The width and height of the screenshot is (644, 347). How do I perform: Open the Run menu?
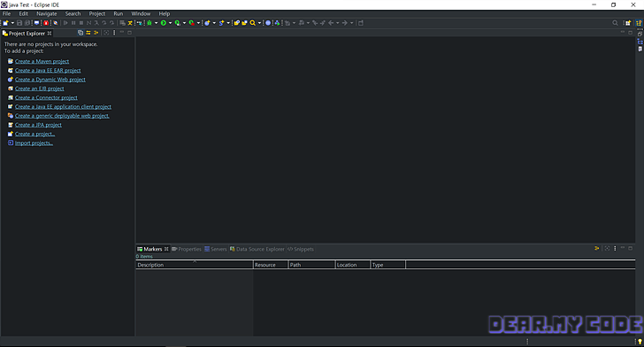coord(119,13)
